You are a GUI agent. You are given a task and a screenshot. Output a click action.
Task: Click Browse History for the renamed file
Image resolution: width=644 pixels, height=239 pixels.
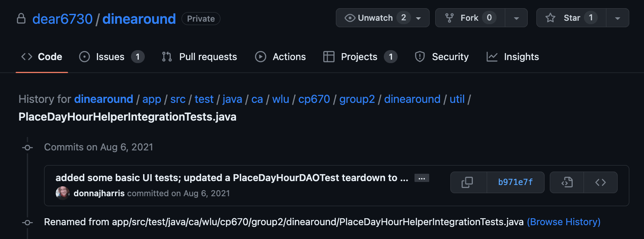pyautogui.click(x=564, y=222)
